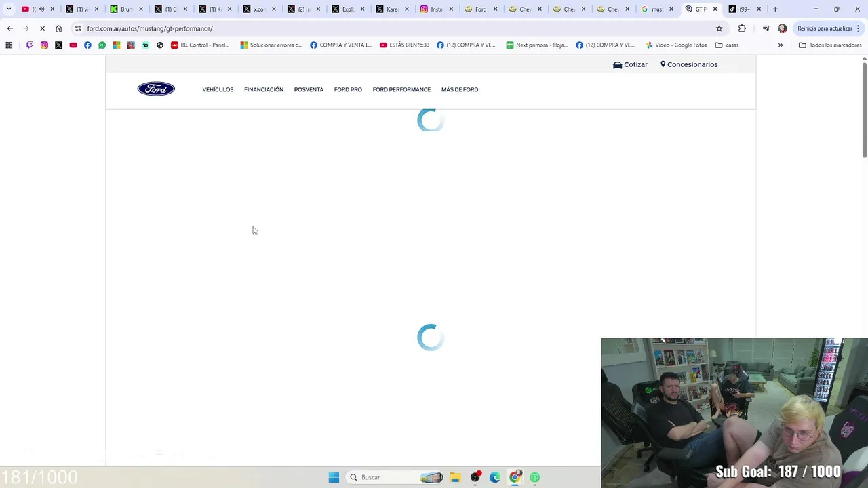Open Microsoft Edge from taskbar

495,477
